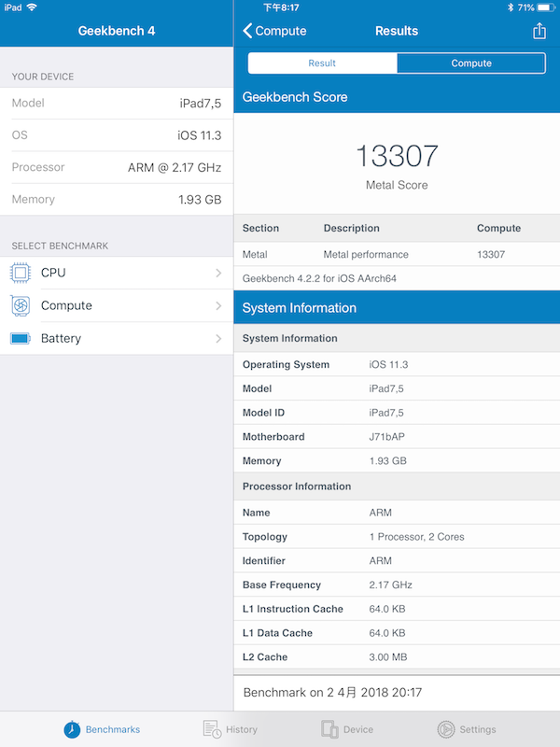Tap the 13307 Metal Score value
This screenshot has width=560, height=747.
pyautogui.click(x=397, y=156)
